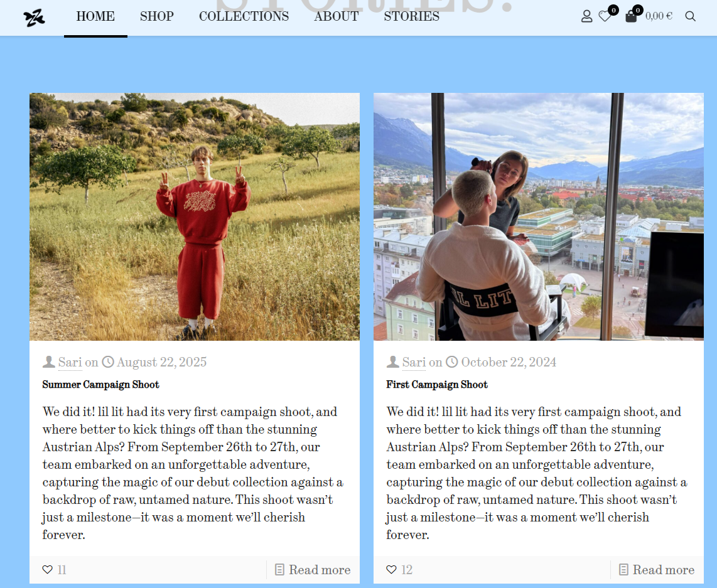Click the search magnifier icon
717x588 pixels.
pos(691,16)
